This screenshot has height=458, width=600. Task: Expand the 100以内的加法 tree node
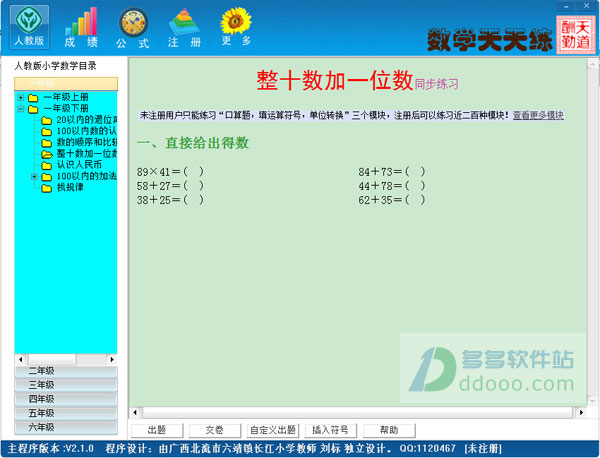(34, 176)
